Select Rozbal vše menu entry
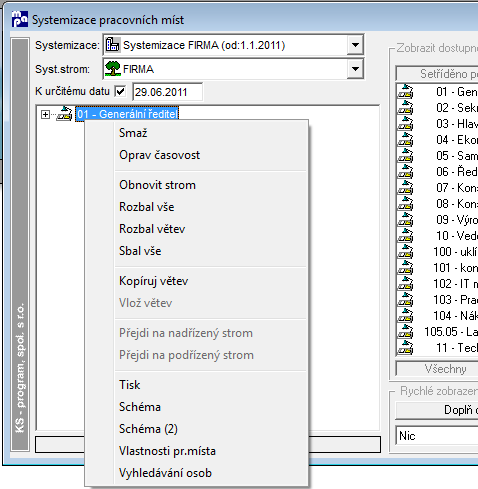Image resolution: width=478 pixels, height=489 pixels. (211, 207)
